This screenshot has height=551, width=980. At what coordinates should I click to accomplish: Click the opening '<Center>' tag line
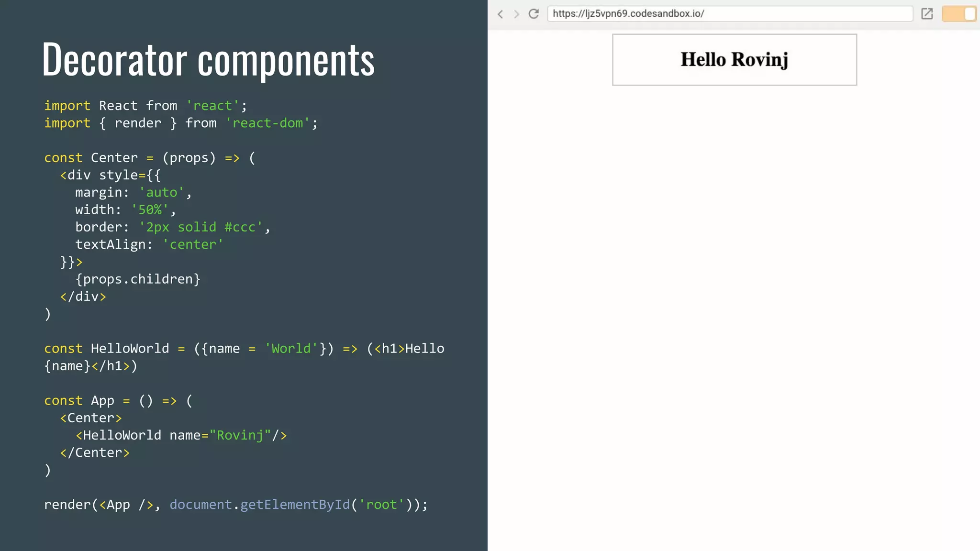click(x=91, y=418)
